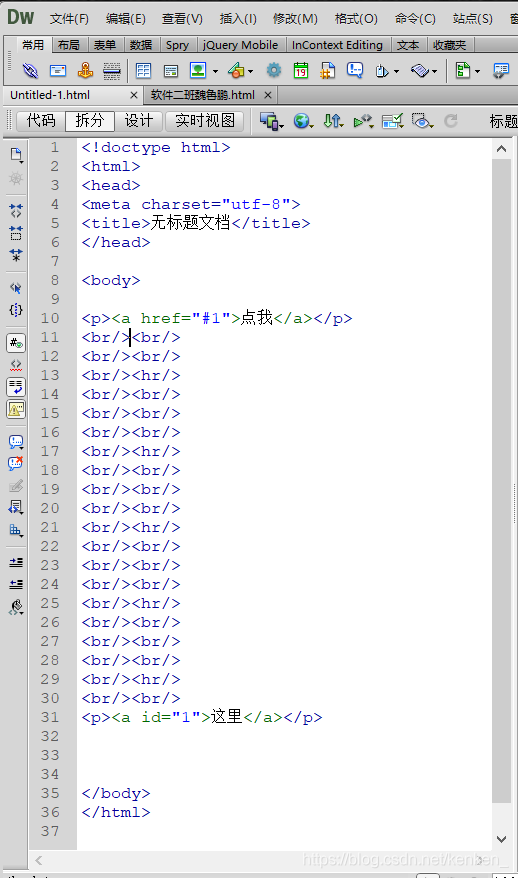Insert a Widget using the gear icon

point(274,71)
